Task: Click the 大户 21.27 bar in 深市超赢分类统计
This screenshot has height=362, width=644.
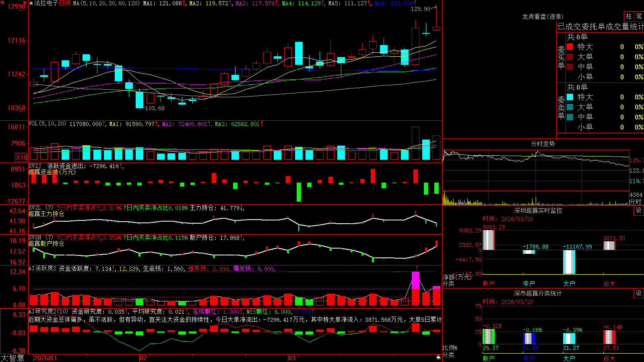Action: click(569, 339)
